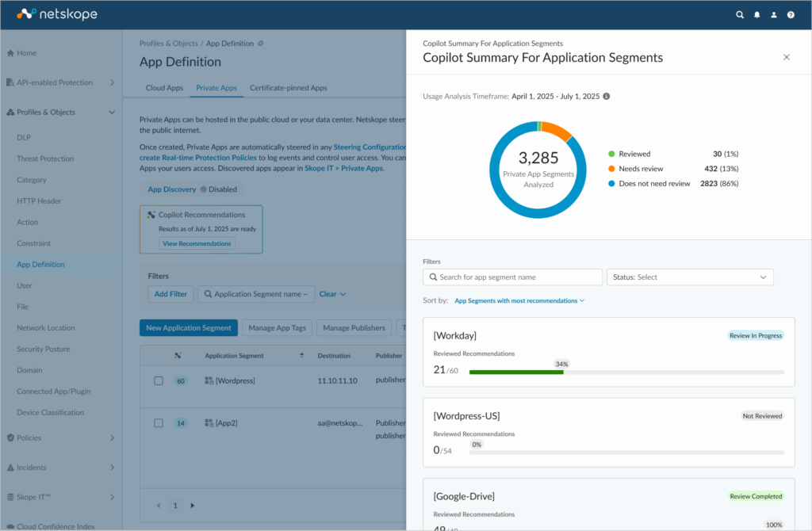
Task: Check the Wordpress row checkbox
Action: pos(159,381)
